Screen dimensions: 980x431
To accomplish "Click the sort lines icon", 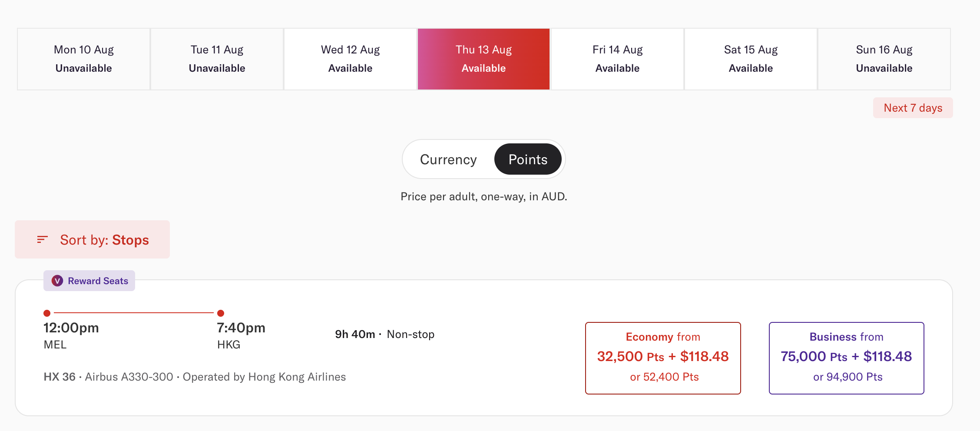I will pyautogui.click(x=42, y=239).
